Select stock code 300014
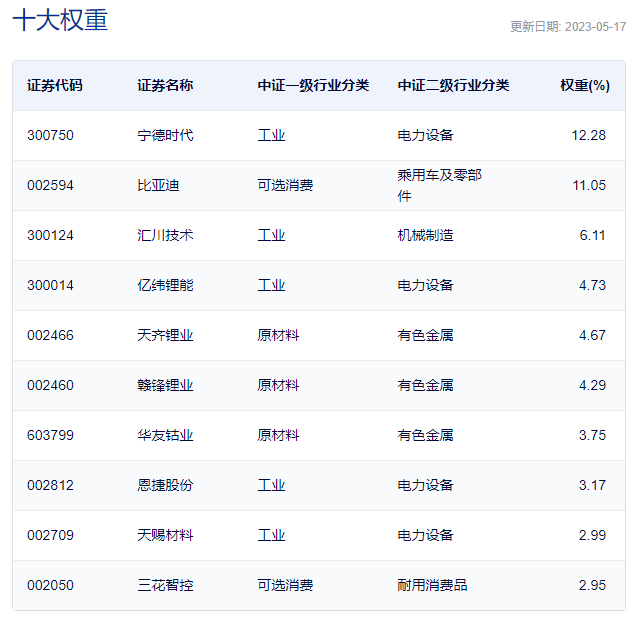The image size is (630, 619). click(50, 286)
